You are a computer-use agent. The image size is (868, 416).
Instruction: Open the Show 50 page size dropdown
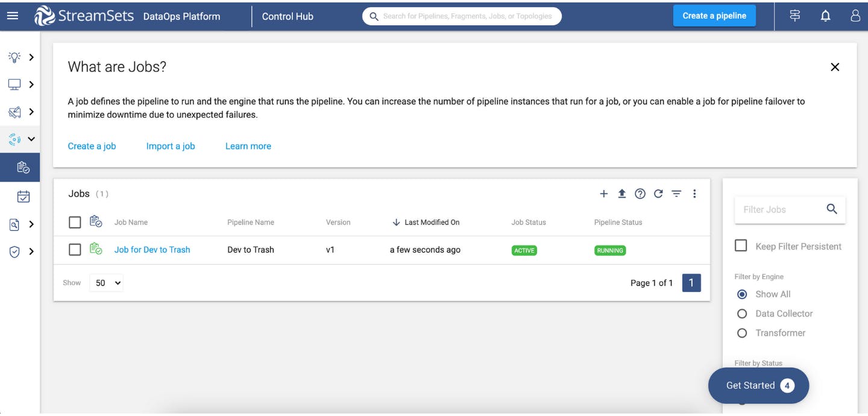coord(106,282)
